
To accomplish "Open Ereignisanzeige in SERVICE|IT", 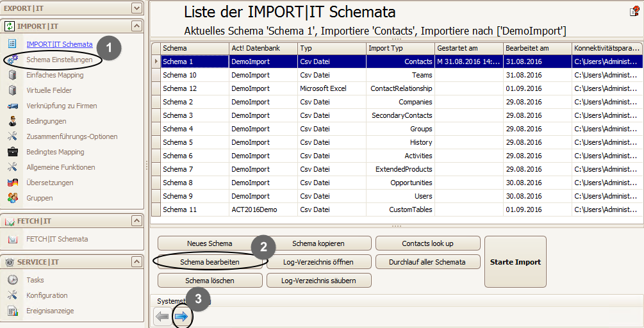I will tap(50, 311).
